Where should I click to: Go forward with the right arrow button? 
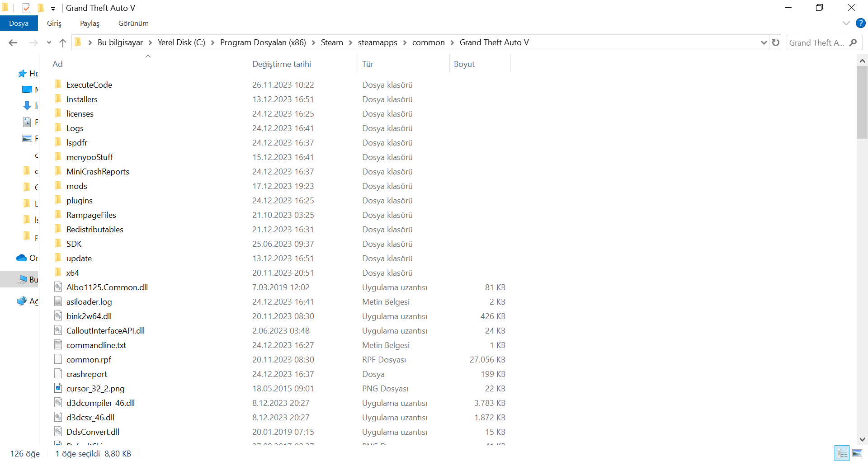click(x=33, y=42)
